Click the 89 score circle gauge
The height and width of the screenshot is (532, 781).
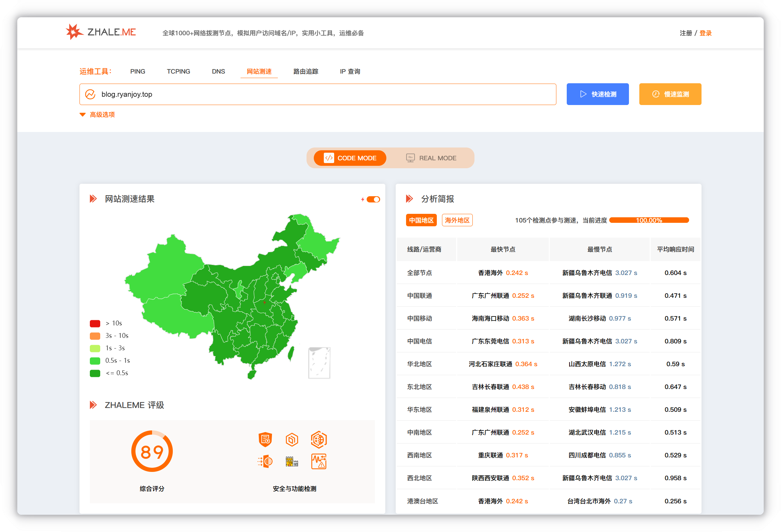[152, 451]
